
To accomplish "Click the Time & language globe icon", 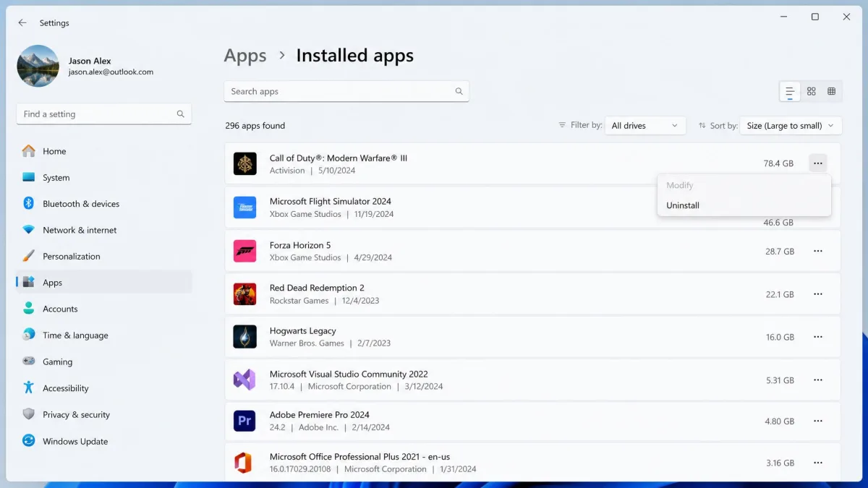I will click(29, 335).
